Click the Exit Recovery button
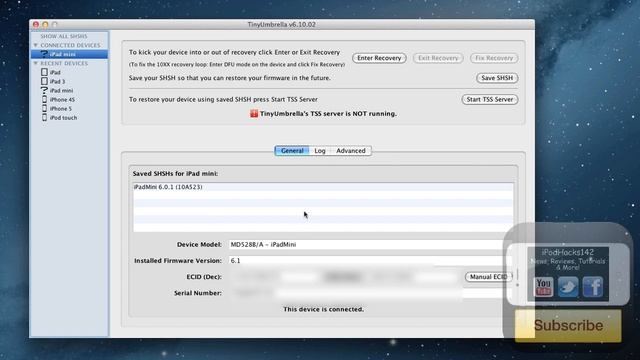The height and width of the screenshot is (360, 640). (438, 58)
